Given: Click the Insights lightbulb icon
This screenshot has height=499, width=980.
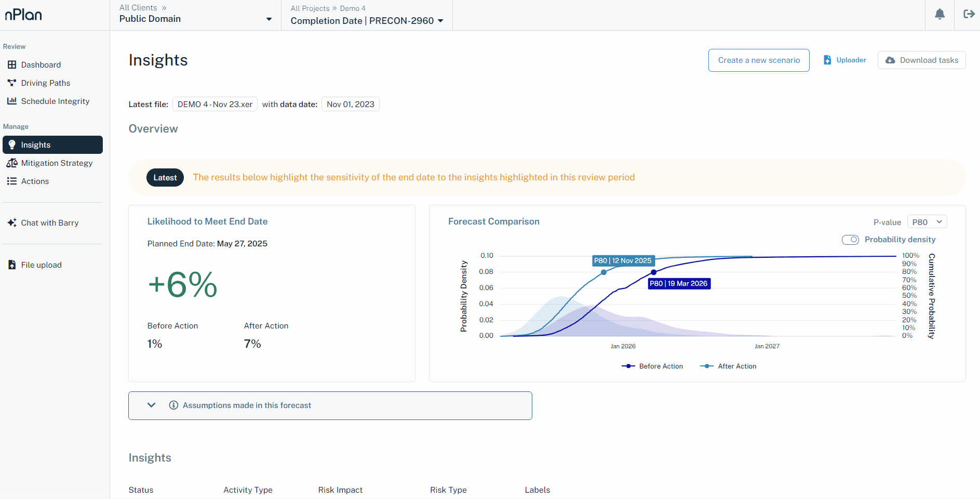Looking at the screenshot, I should [x=12, y=145].
